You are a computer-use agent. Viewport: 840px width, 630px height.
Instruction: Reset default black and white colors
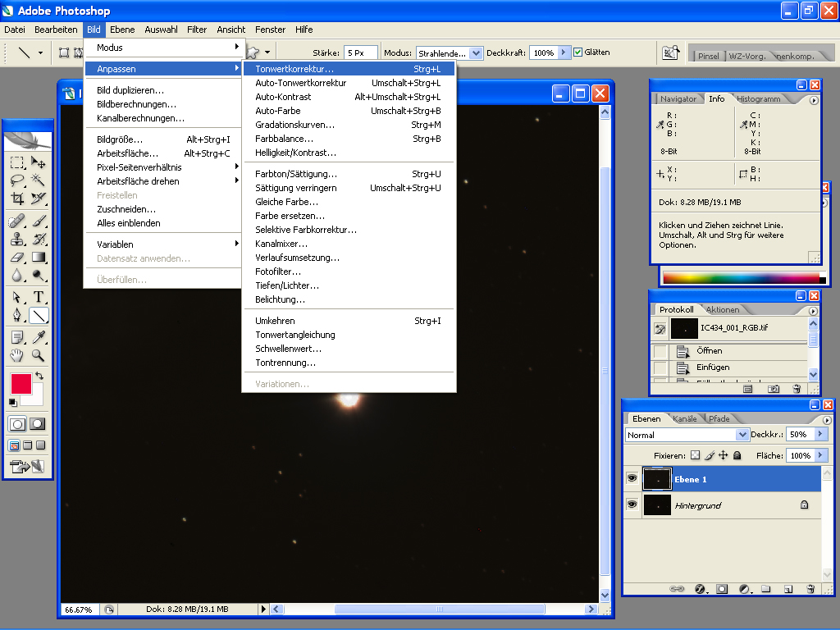[x=13, y=402]
